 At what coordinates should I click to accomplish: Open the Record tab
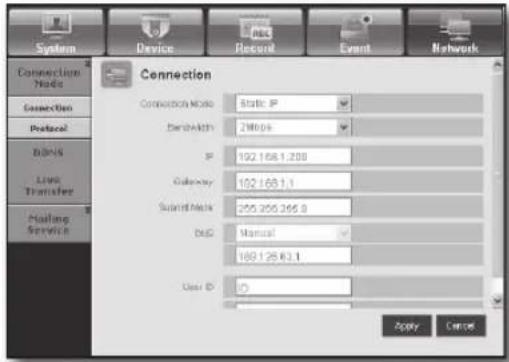coord(255,32)
